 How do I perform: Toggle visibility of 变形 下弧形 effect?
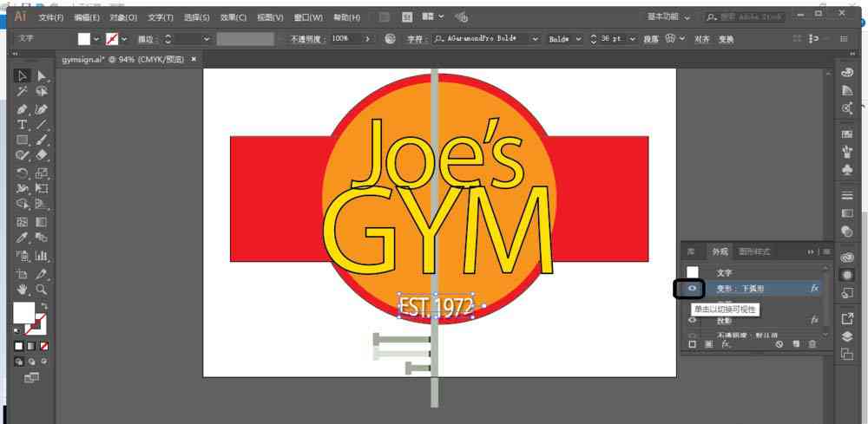(x=692, y=289)
